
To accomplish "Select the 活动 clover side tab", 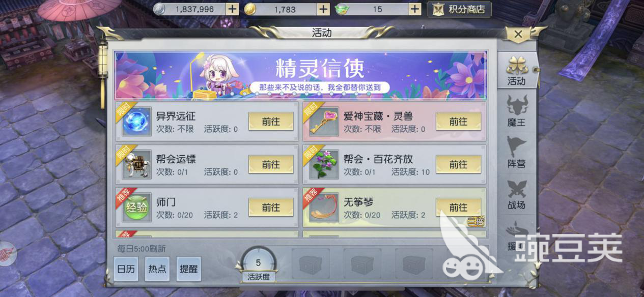I will (x=516, y=70).
